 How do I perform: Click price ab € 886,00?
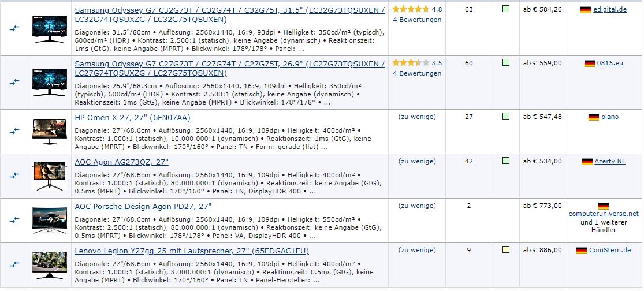[542, 251]
